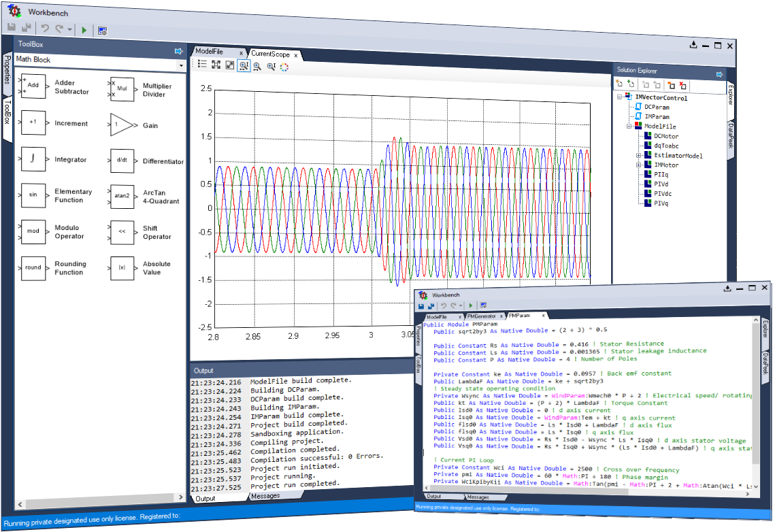Expand the EstimatorModel tree node
773x532 pixels.
tap(639, 155)
